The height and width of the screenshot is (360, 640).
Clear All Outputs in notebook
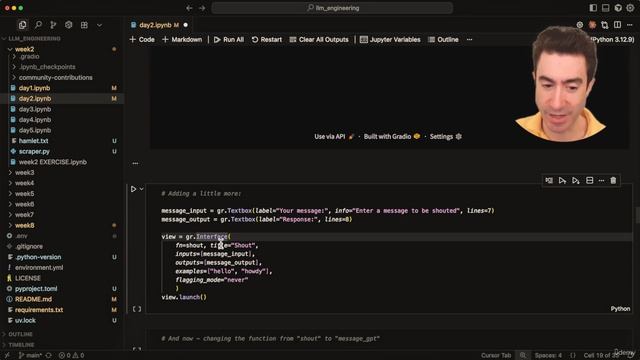click(x=319, y=40)
